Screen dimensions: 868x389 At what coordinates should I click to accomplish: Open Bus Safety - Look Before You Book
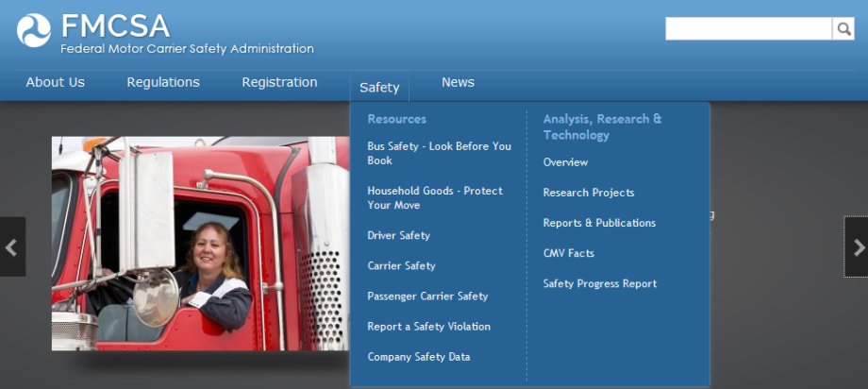(439, 154)
